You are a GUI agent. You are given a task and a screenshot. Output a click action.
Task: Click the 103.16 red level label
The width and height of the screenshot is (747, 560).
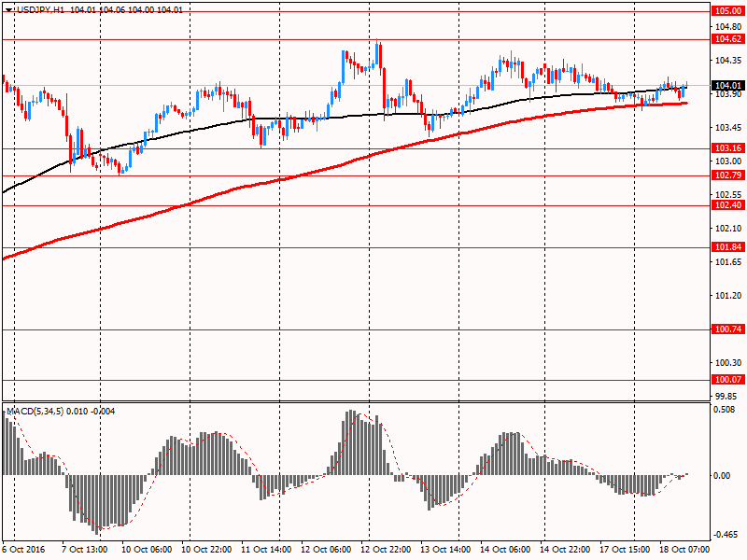pos(728,148)
